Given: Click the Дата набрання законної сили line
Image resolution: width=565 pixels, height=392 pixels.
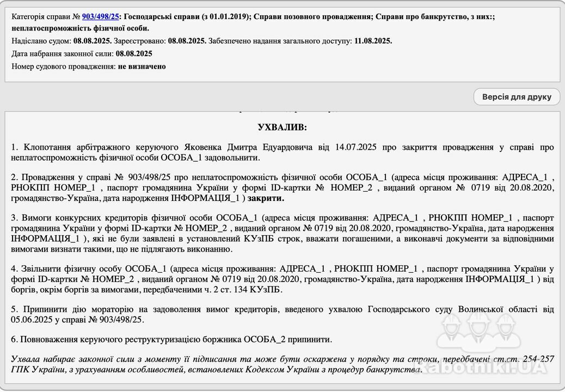Looking at the screenshot, I should [x=82, y=53].
